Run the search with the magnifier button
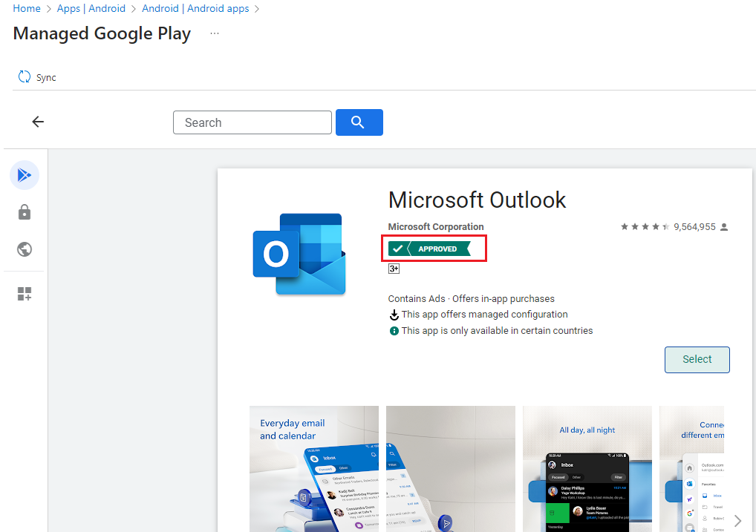This screenshot has width=756, height=532. 359,122
